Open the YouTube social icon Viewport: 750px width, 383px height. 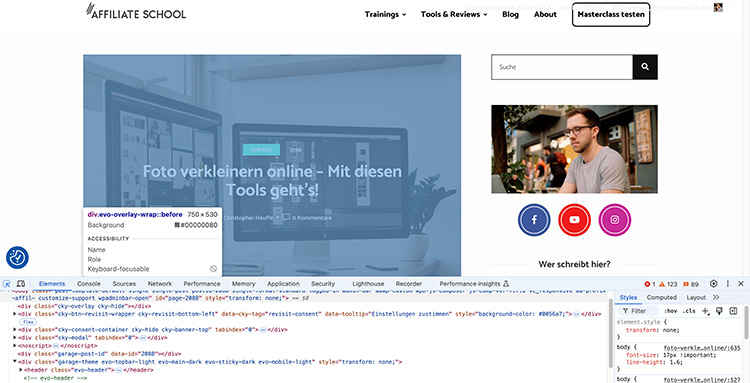pyautogui.click(x=574, y=220)
